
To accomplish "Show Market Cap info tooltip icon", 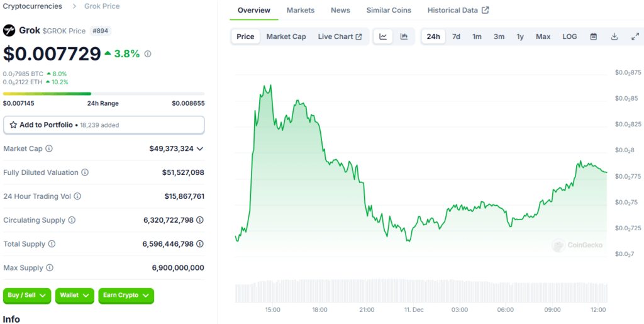I will coord(49,148).
